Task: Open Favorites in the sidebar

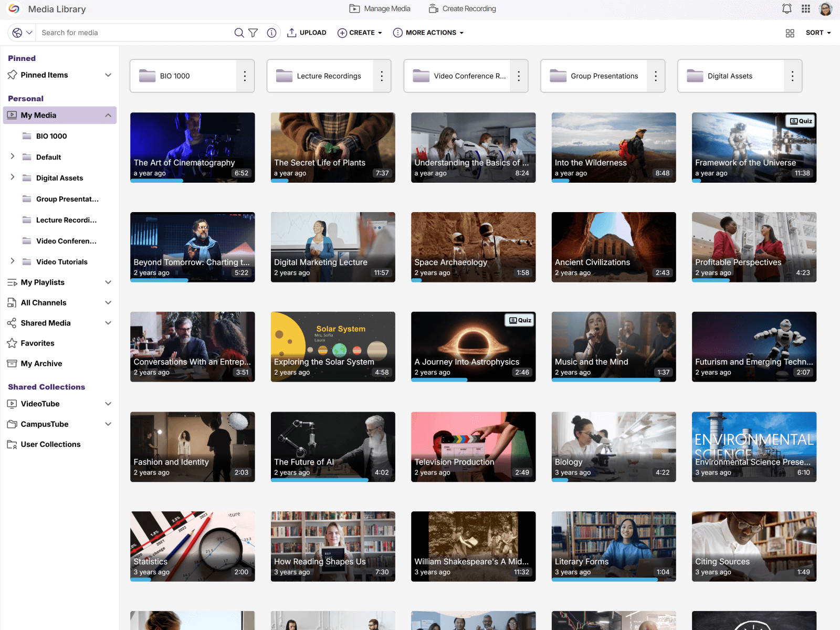Action: pos(37,343)
